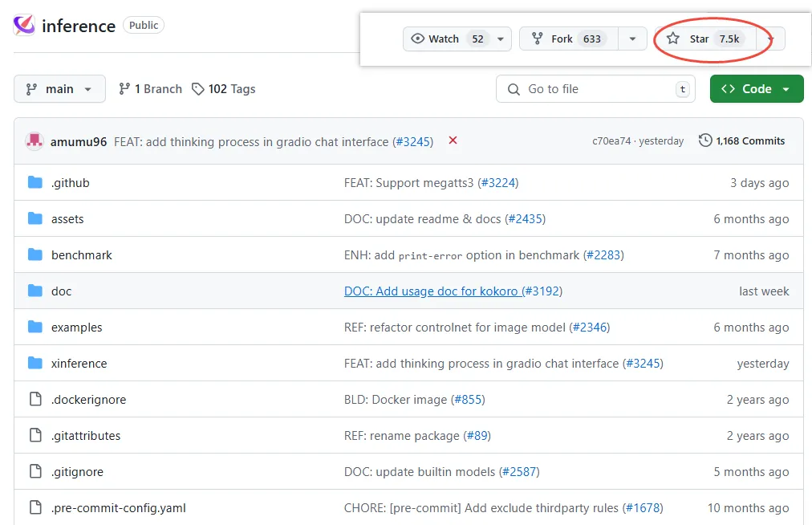This screenshot has height=525, width=812.
Task: Click the Star icon
Action: pyautogui.click(x=672, y=39)
